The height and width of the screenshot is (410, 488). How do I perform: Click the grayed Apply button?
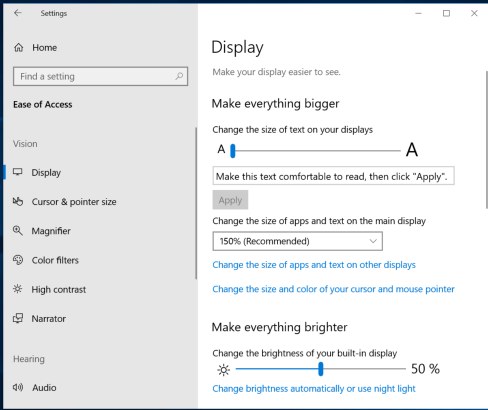tap(230, 200)
